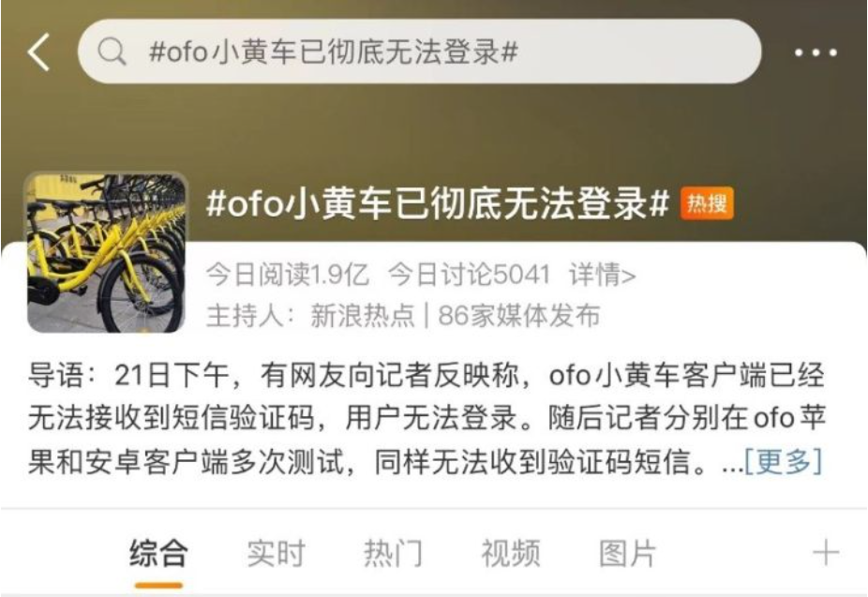Viewport: 868px width, 597px height.
Task: Select the 综合 tab
Action: click(158, 553)
